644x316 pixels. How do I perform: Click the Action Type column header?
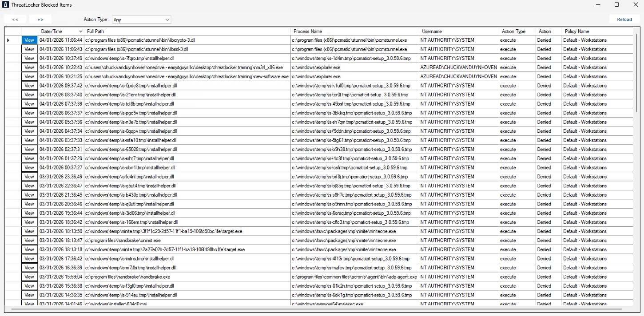pyautogui.click(x=517, y=32)
